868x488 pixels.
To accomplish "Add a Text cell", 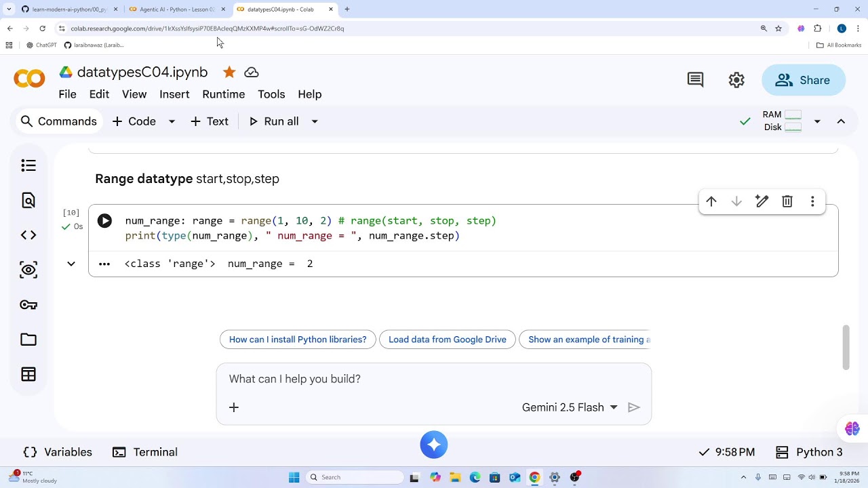I will pyautogui.click(x=210, y=121).
